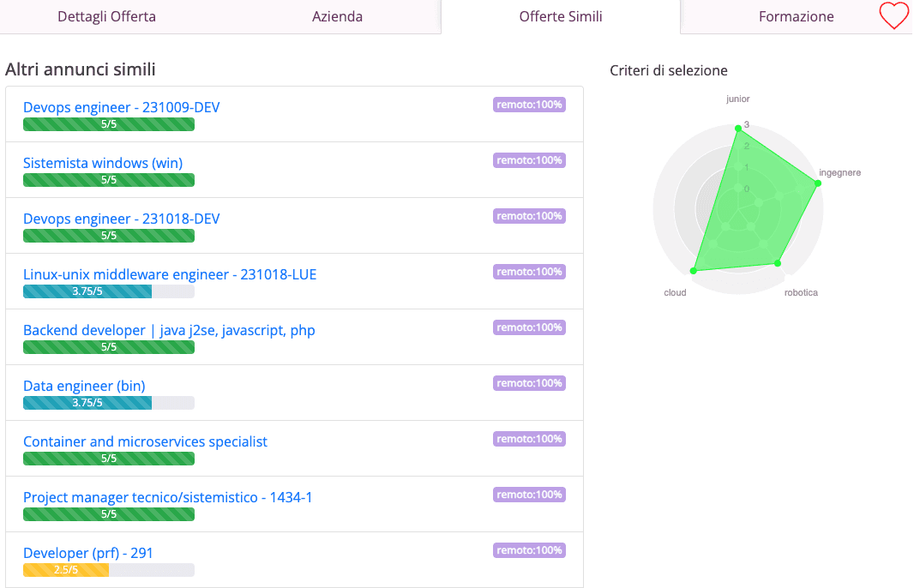Click 5/5 score bar under Container and microservices
The width and height of the screenshot is (914, 588).
tap(108, 459)
